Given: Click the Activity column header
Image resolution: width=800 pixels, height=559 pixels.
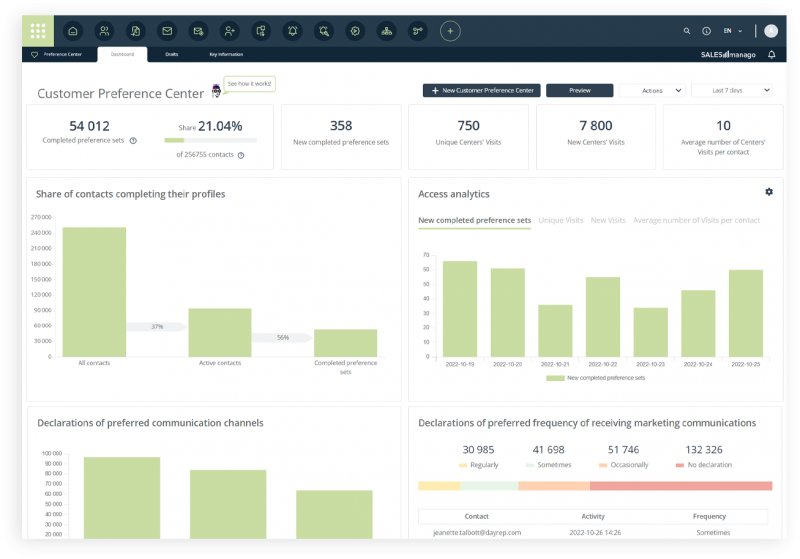Looking at the screenshot, I should (593, 517).
